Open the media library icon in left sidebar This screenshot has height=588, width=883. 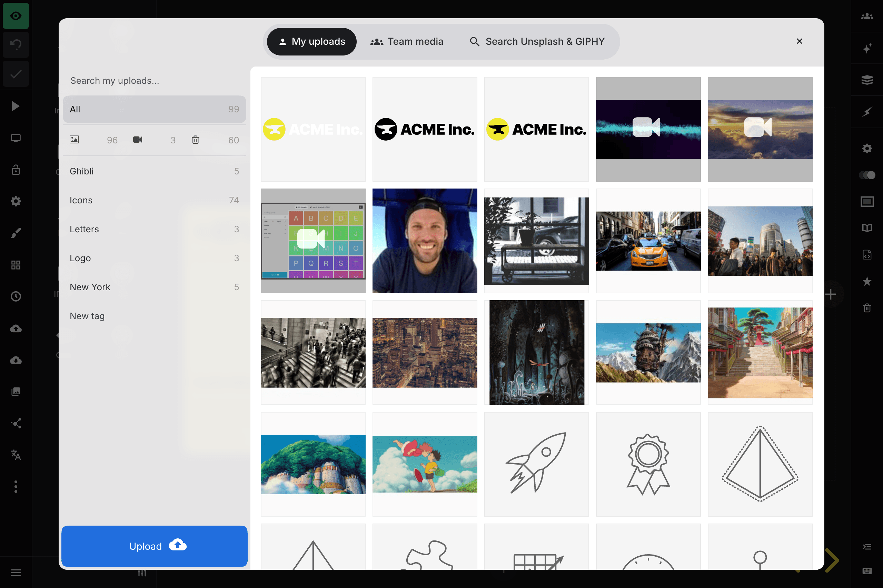[16, 392]
